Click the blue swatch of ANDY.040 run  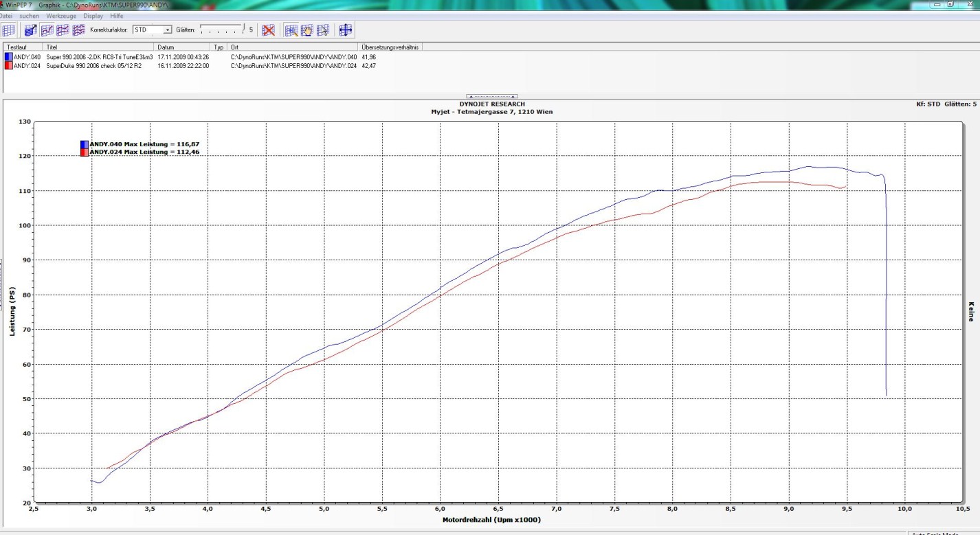(x=8, y=57)
